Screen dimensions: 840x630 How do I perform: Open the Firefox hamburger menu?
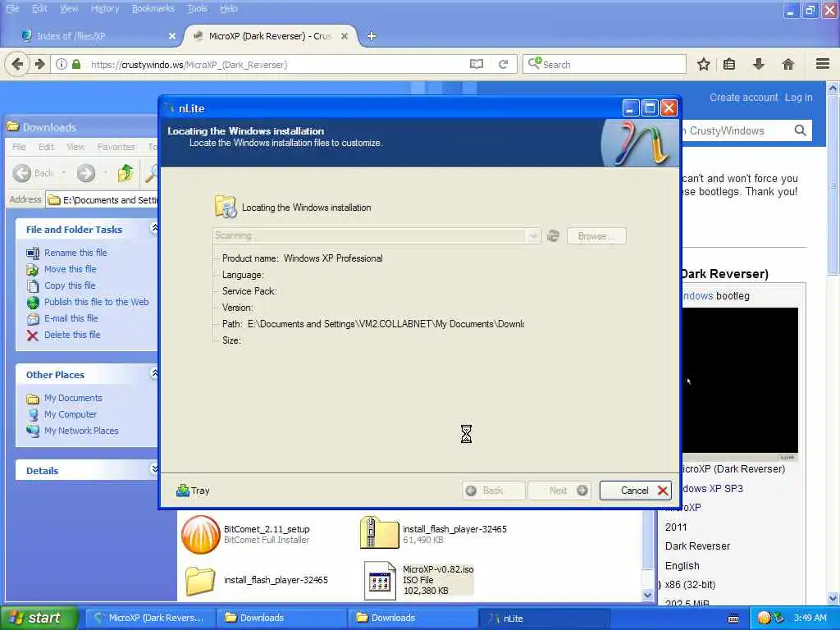(x=823, y=64)
